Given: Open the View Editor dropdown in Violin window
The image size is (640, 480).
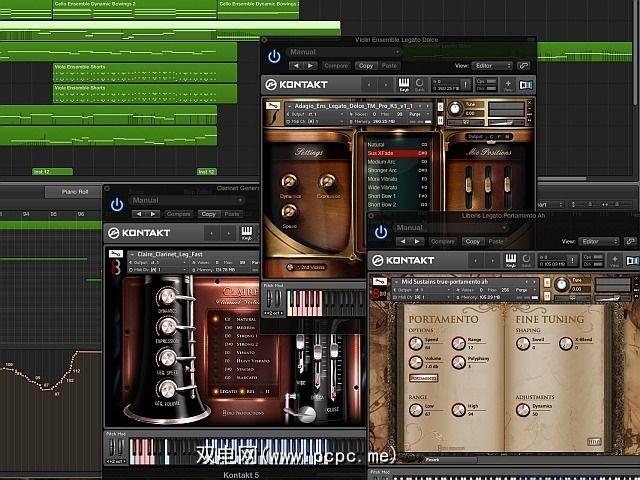Looking at the screenshot, I should pyautogui.click(x=493, y=65).
